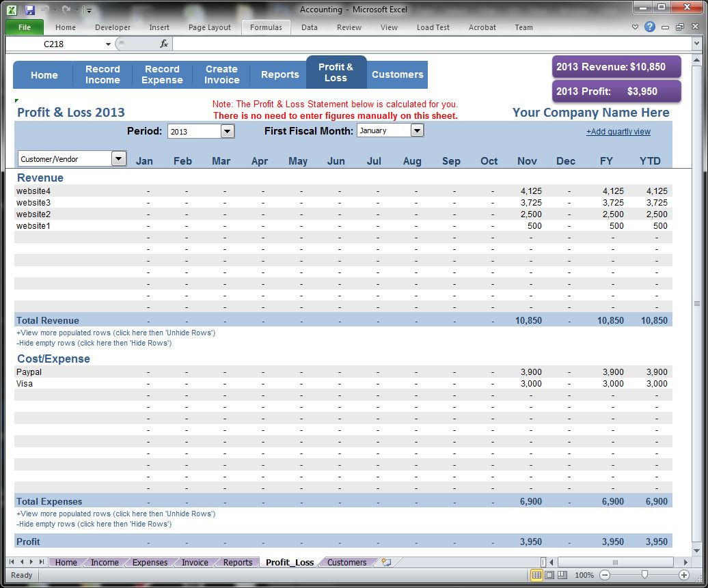Open the Acrobat ribbon tab
This screenshot has height=588, width=708.
pos(482,27)
